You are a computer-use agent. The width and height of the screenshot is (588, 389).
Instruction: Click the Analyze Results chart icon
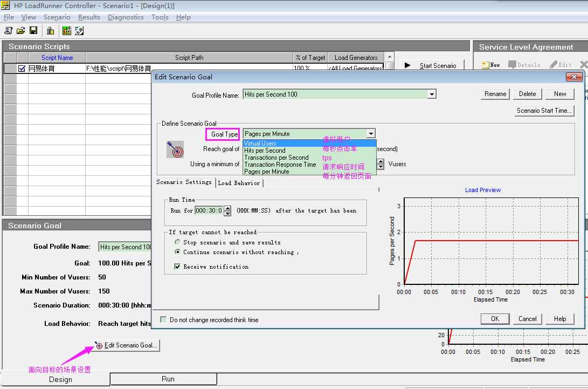click(x=67, y=31)
